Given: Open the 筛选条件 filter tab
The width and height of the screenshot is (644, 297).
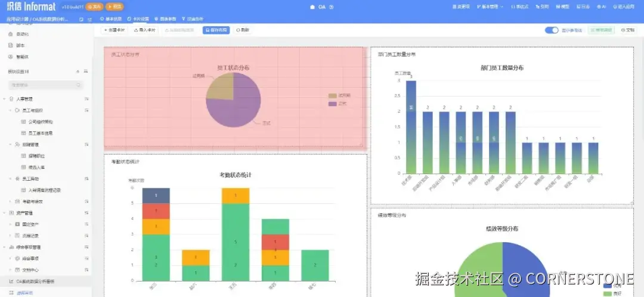Looking at the screenshot, I should [x=192, y=19].
